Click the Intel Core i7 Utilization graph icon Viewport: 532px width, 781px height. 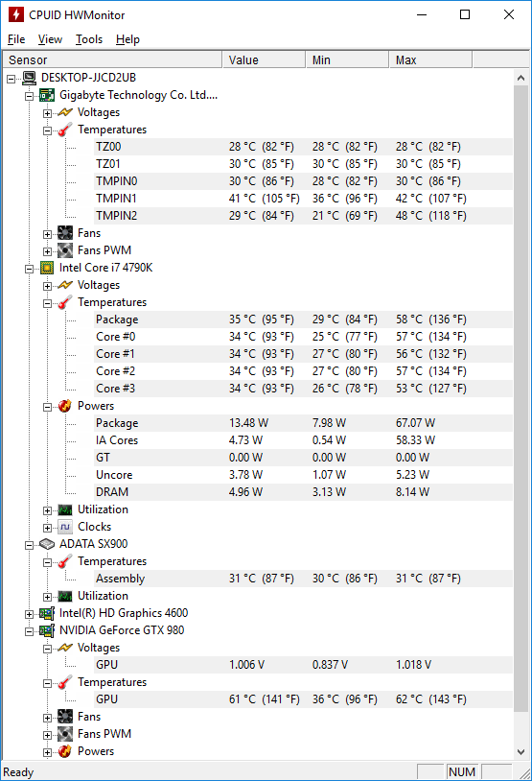(65, 509)
